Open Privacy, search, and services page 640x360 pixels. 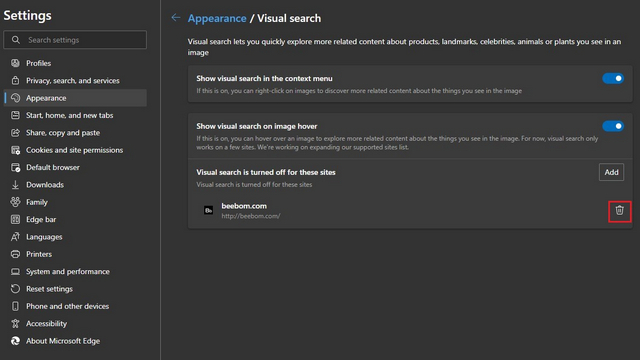75,80
